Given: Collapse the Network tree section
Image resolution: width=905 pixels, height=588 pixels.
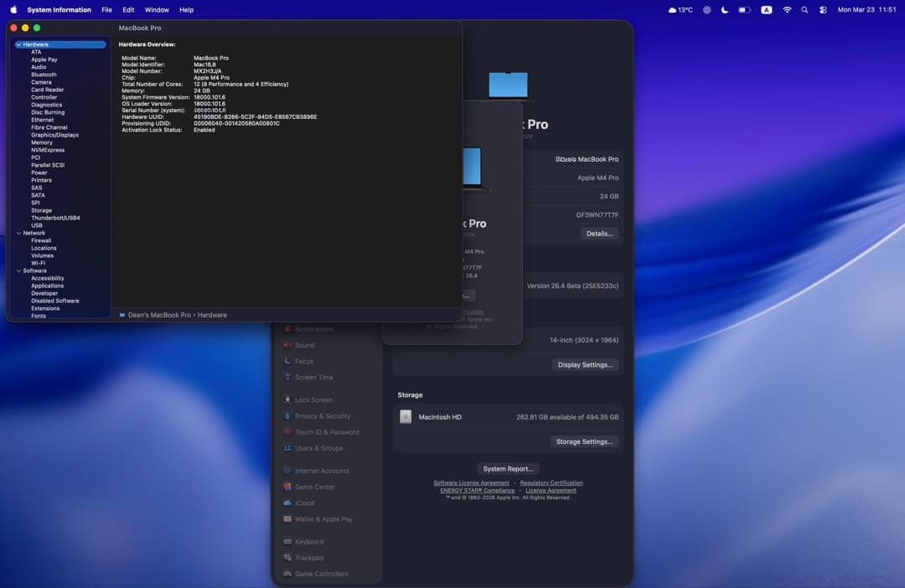Looking at the screenshot, I should [x=18, y=233].
